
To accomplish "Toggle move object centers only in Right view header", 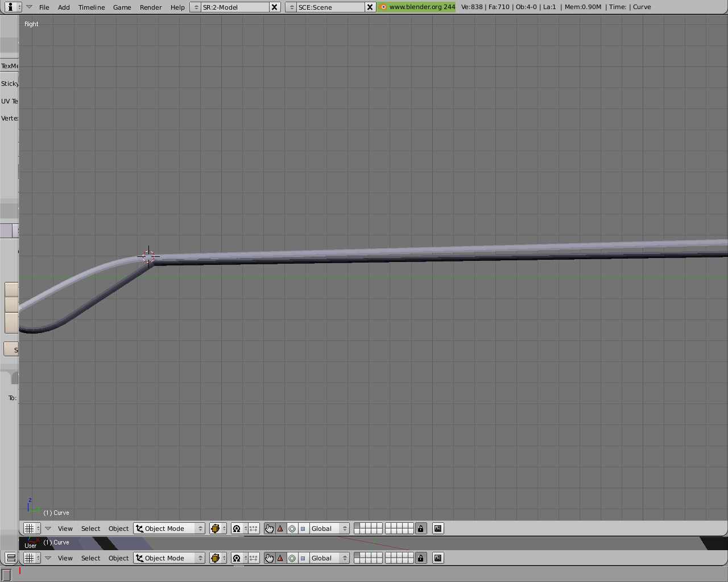I will (x=254, y=529).
